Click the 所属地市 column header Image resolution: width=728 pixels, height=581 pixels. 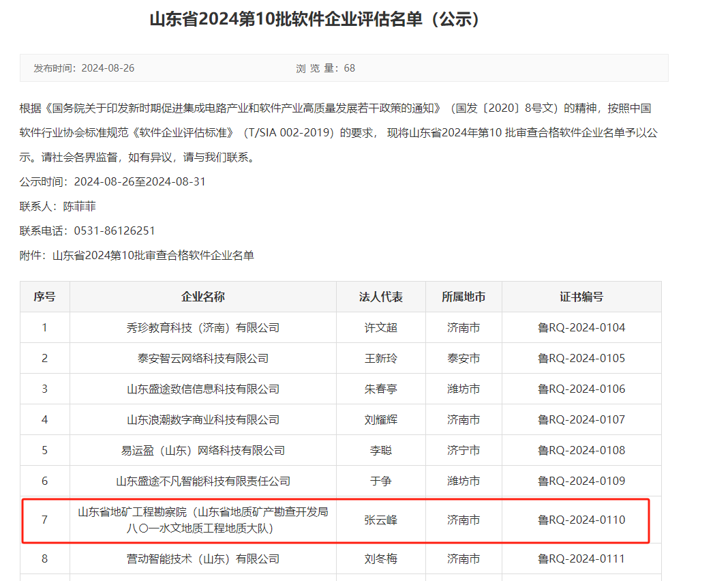pyautogui.click(x=464, y=296)
